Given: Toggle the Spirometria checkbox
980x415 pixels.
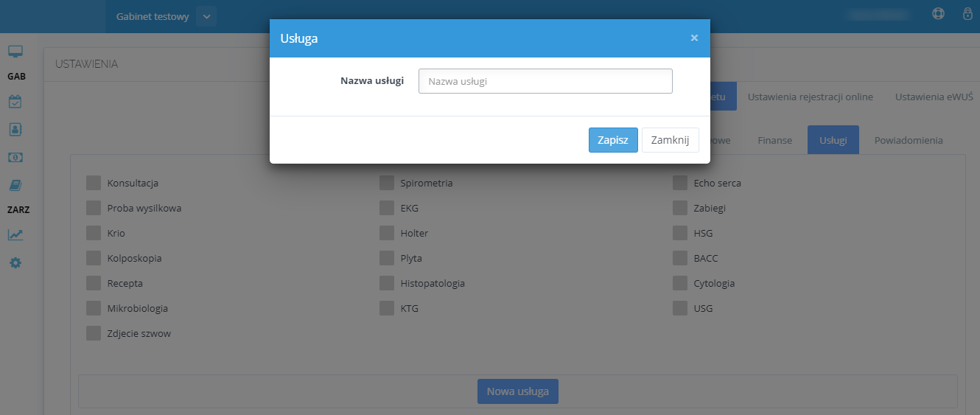Looking at the screenshot, I should tap(387, 183).
